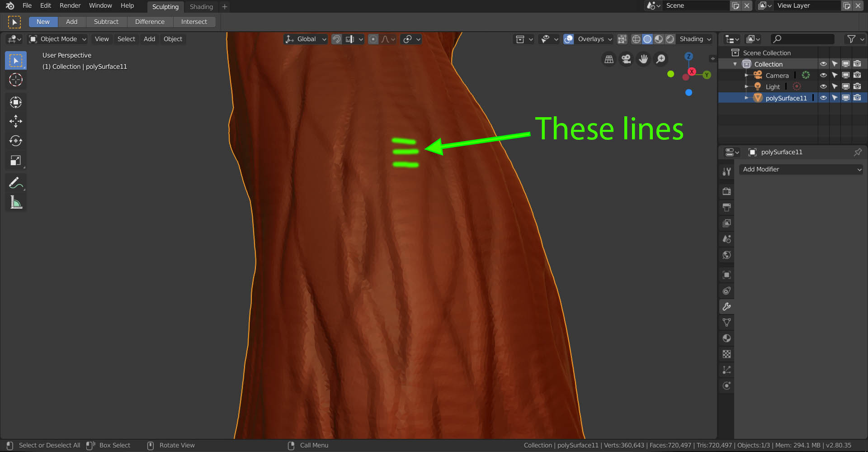Open the Render Properties tab (camera icon)
868x452 pixels.
point(726,191)
